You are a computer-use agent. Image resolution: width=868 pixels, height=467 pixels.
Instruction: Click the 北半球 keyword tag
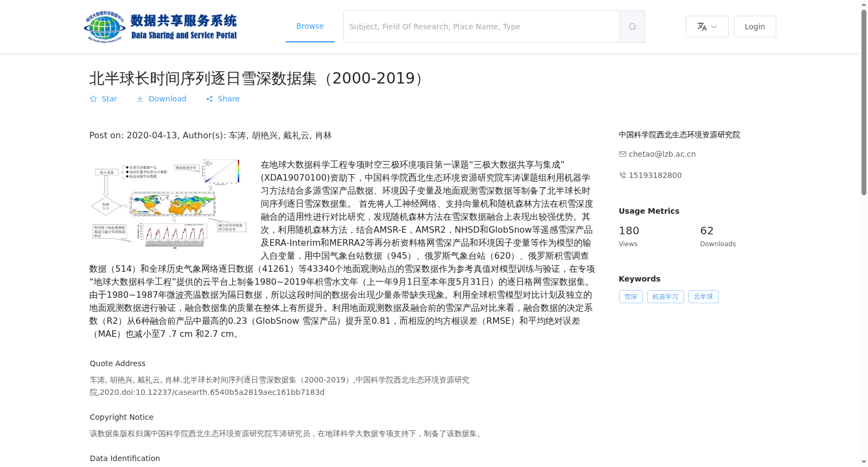point(703,297)
